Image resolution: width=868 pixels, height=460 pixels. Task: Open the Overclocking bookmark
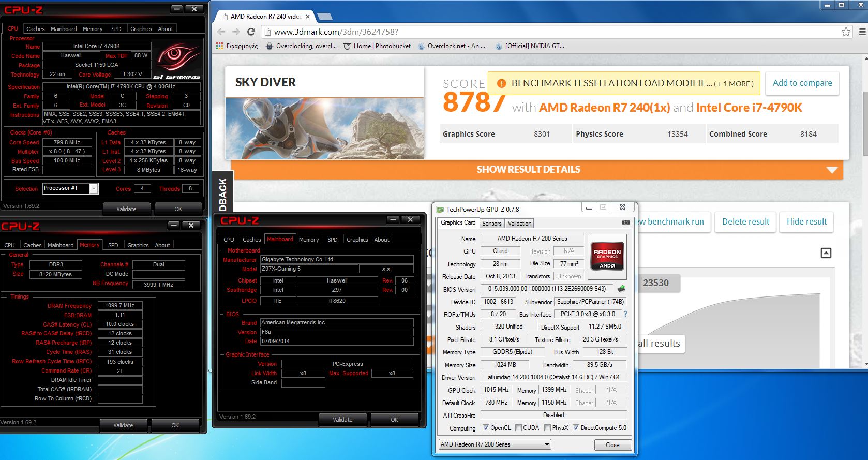click(x=301, y=46)
